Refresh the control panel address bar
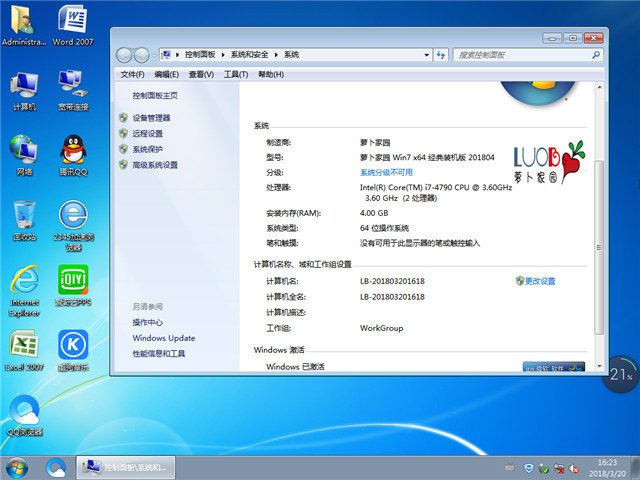Viewport: 640px width, 480px height. pyautogui.click(x=441, y=55)
